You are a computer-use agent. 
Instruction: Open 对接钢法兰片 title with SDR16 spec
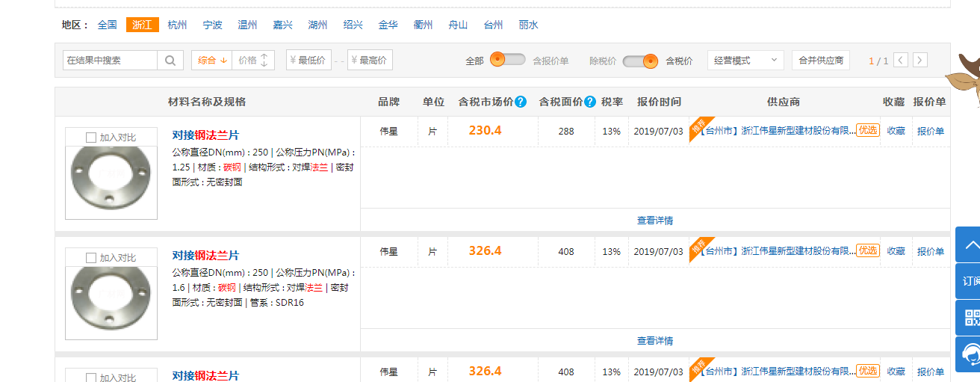click(206, 256)
